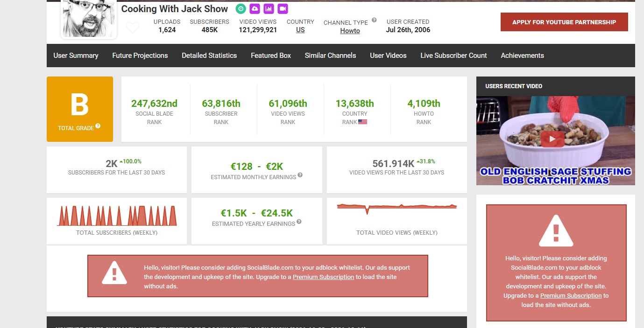The width and height of the screenshot is (644, 328).
Task: Click the 63,816th subscriber rank value
Action: coord(221,104)
